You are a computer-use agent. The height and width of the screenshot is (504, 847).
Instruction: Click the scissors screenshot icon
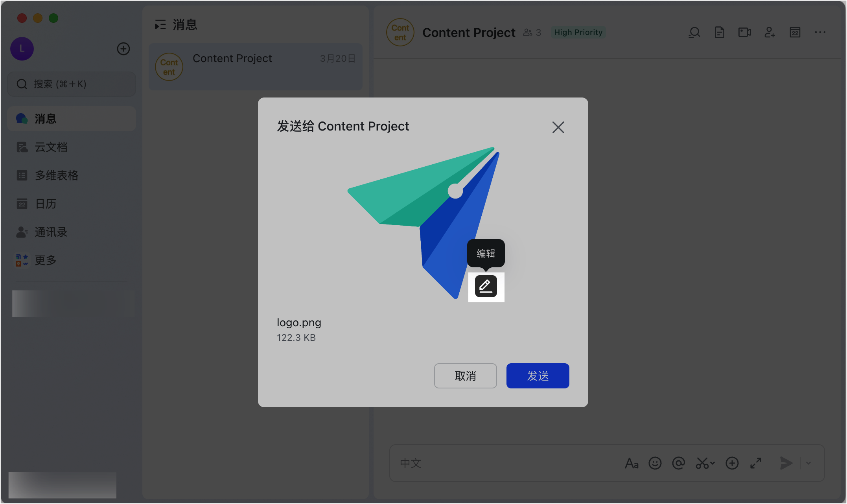pos(702,463)
